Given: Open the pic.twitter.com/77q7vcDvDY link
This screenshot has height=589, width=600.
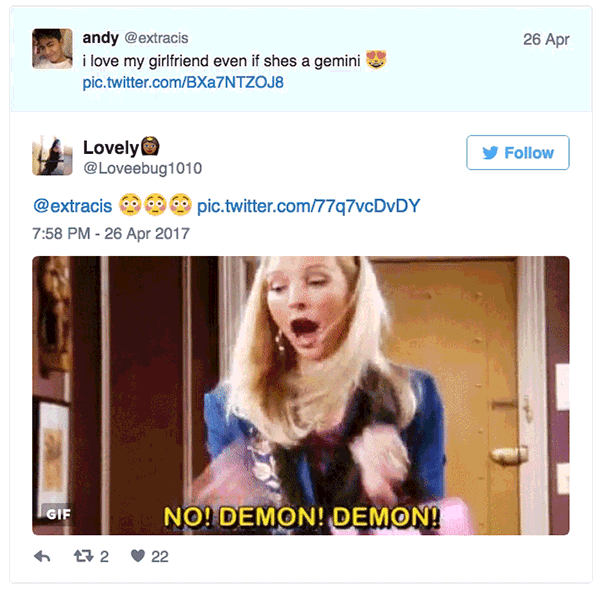Looking at the screenshot, I should click(309, 206).
